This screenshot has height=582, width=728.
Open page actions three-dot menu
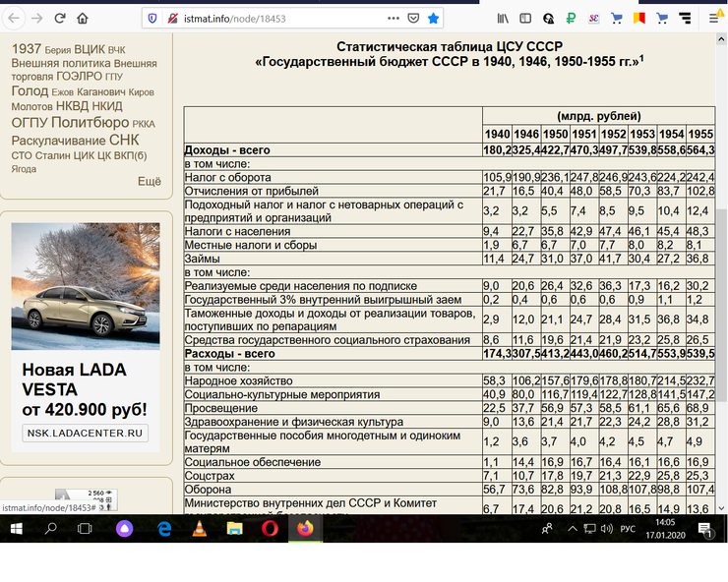coord(392,18)
